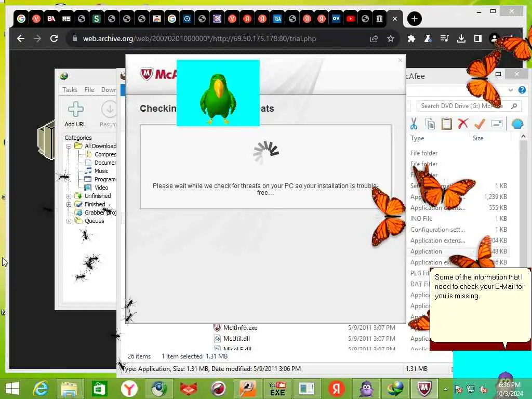The image size is (532, 399).
Task: Switch to the BA tab
Action: (51, 19)
